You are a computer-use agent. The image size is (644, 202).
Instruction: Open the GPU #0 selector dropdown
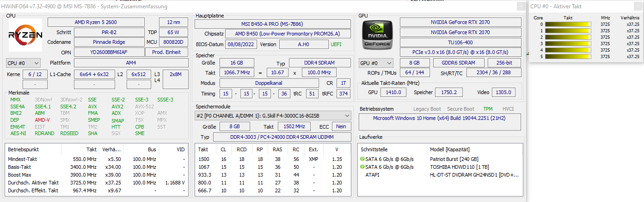pyautogui.click(x=376, y=63)
